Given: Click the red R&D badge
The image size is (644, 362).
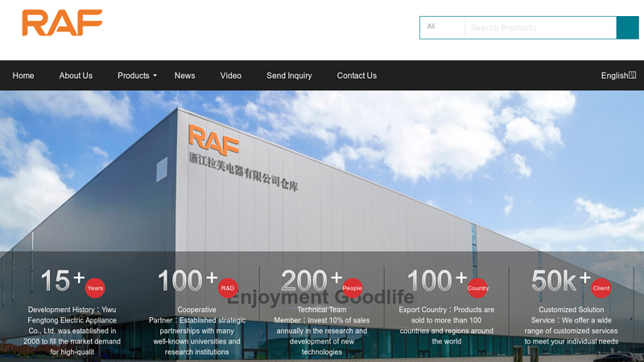Looking at the screenshot, I should (228, 288).
